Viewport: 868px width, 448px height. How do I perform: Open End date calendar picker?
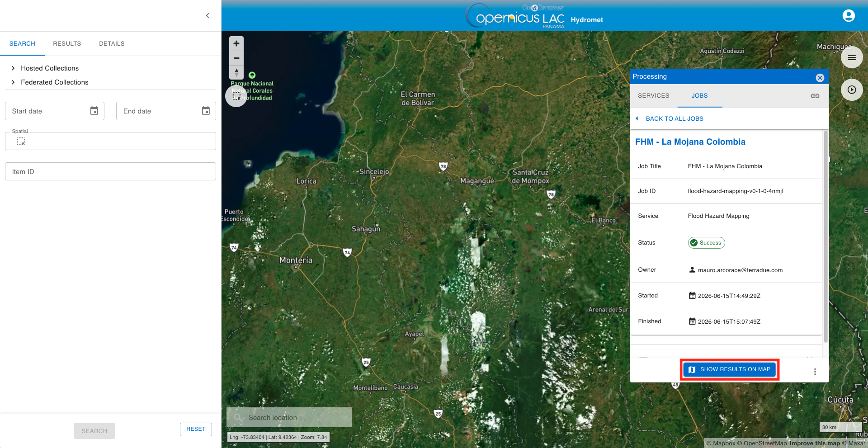click(206, 111)
